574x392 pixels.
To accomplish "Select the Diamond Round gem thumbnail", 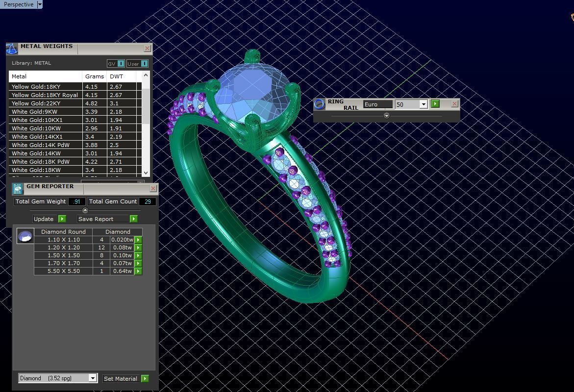I will [x=25, y=236].
